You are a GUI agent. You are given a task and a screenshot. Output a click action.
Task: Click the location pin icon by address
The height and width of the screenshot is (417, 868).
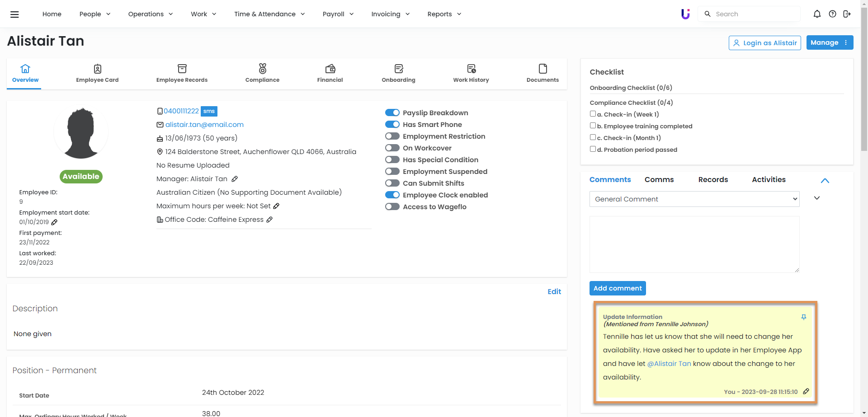click(160, 152)
